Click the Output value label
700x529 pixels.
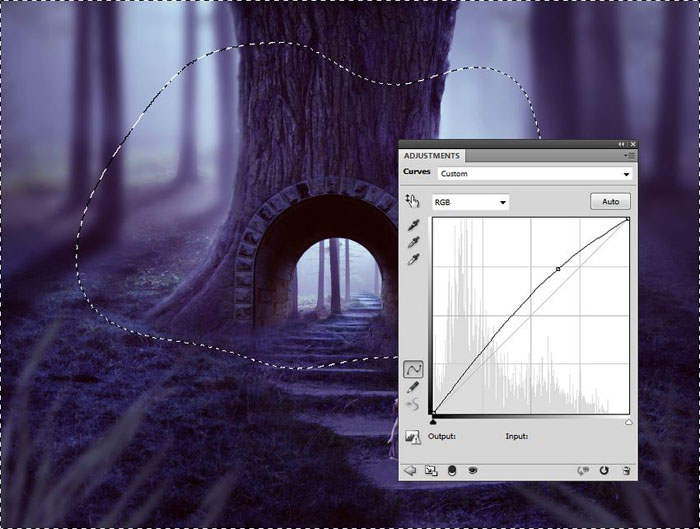[x=442, y=436]
